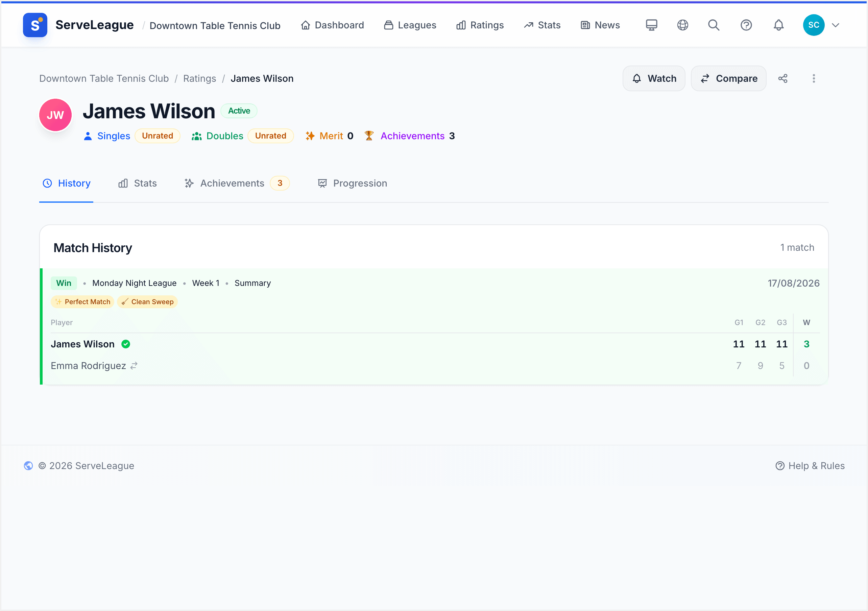Open the match Summary link
This screenshot has width=868, height=611.
point(252,283)
